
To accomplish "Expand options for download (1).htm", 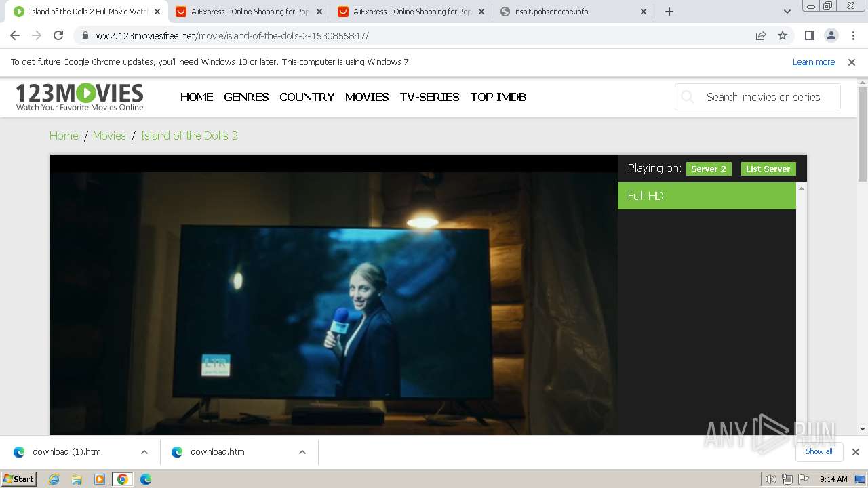I will pyautogui.click(x=144, y=452).
